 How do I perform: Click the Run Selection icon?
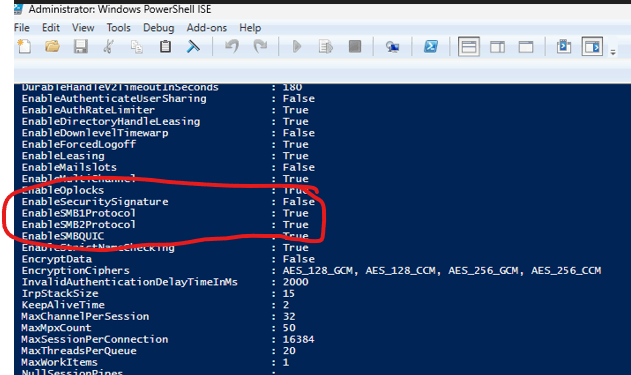(326, 47)
